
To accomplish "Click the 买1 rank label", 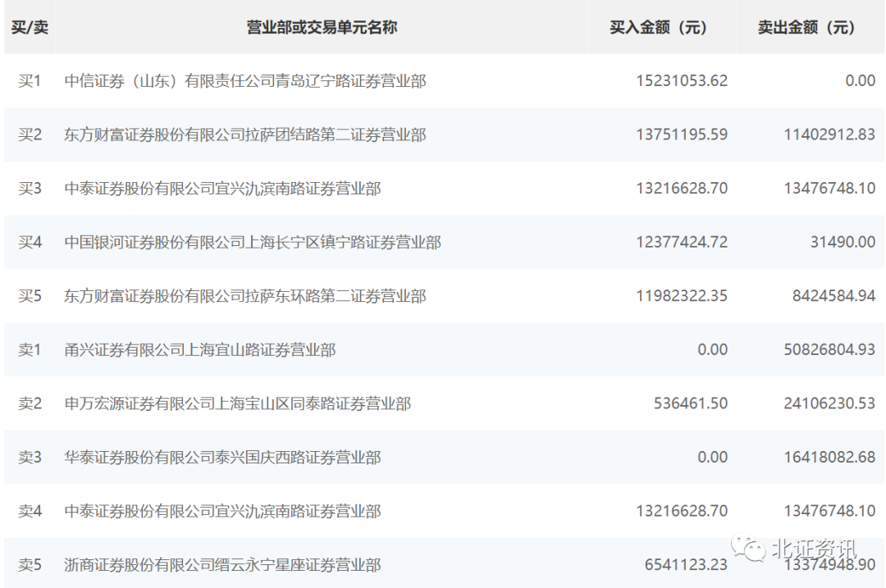I will (30, 81).
